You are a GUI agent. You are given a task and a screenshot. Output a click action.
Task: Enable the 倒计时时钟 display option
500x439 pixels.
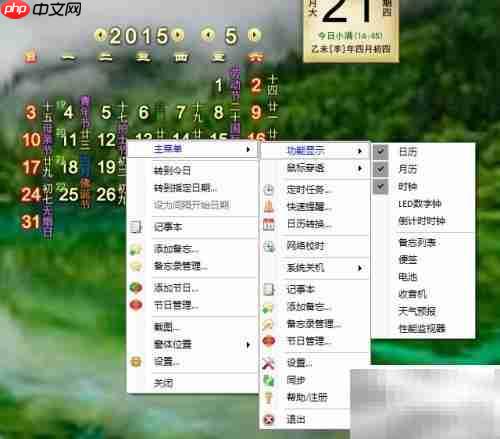tap(422, 221)
